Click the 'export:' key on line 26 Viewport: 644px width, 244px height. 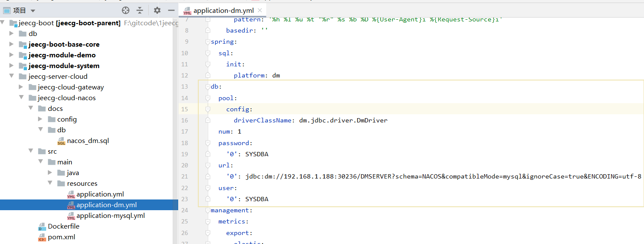click(239, 233)
